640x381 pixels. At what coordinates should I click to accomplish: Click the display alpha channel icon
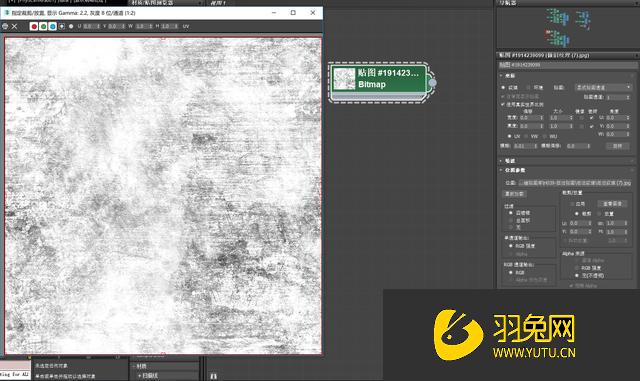[62, 27]
